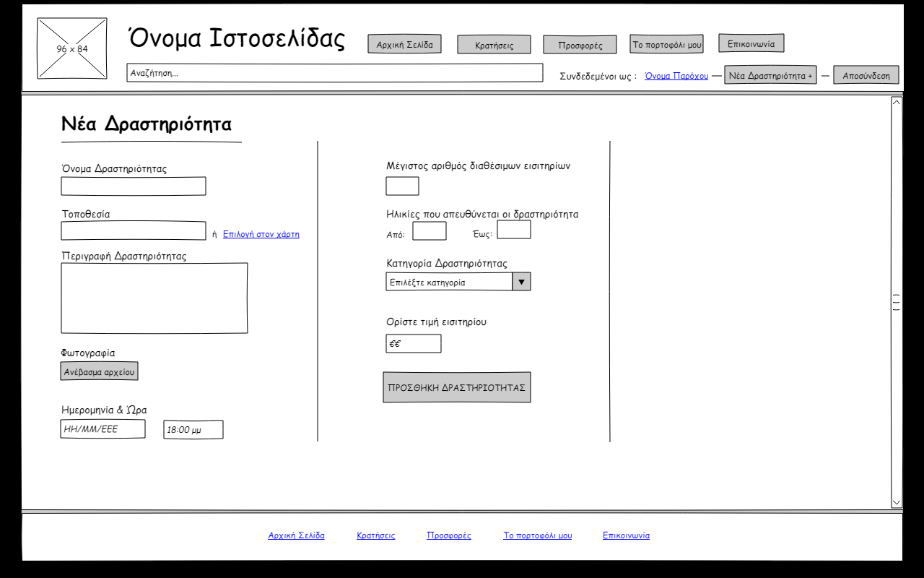Viewport: 924px width, 578px height.
Task: Click the Κατηγορία Δραστηριότητας label
Action: (447, 263)
